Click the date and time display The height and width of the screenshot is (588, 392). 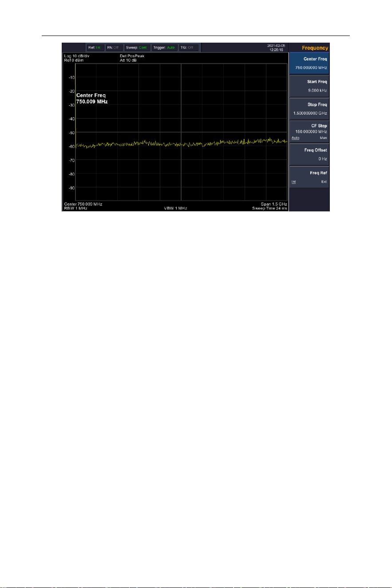tap(276, 48)
